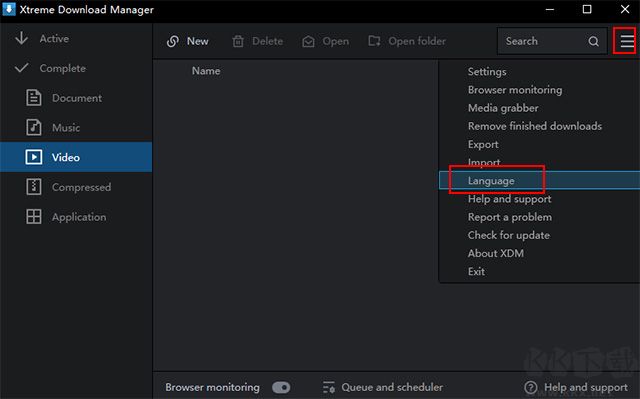Select Check for update
640x399 pixels.
pos(509,235)
